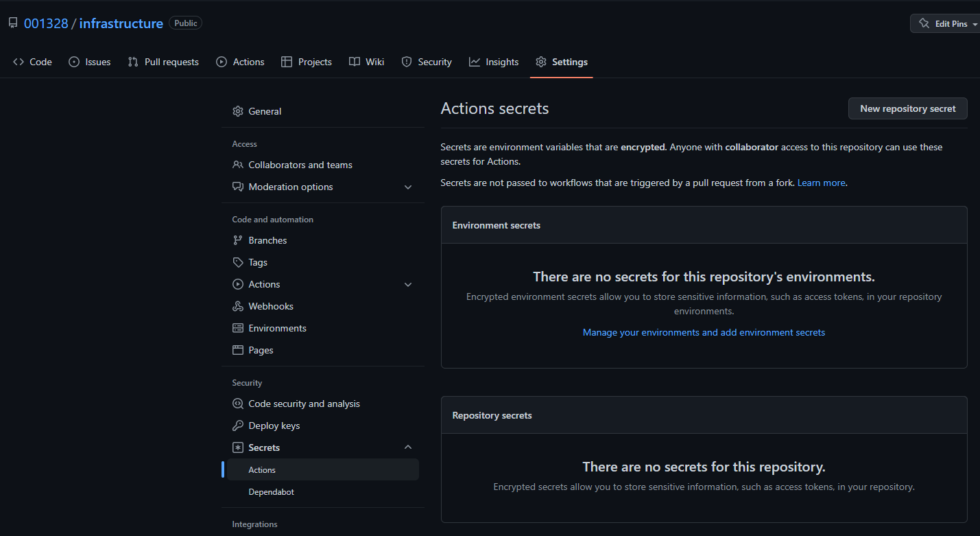
Task: Open the Edit Pins dropdown arrow
Action: [x=975, y=24]
